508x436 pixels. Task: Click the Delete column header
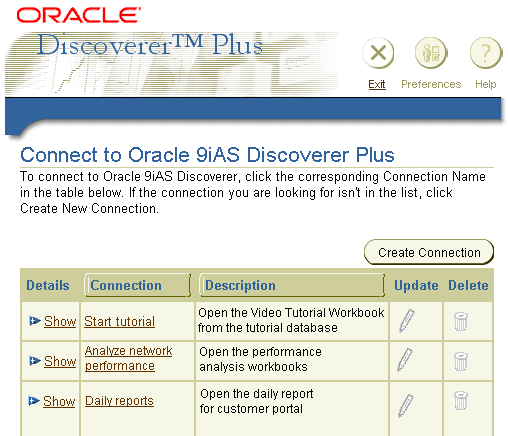[x=468, y=285]
